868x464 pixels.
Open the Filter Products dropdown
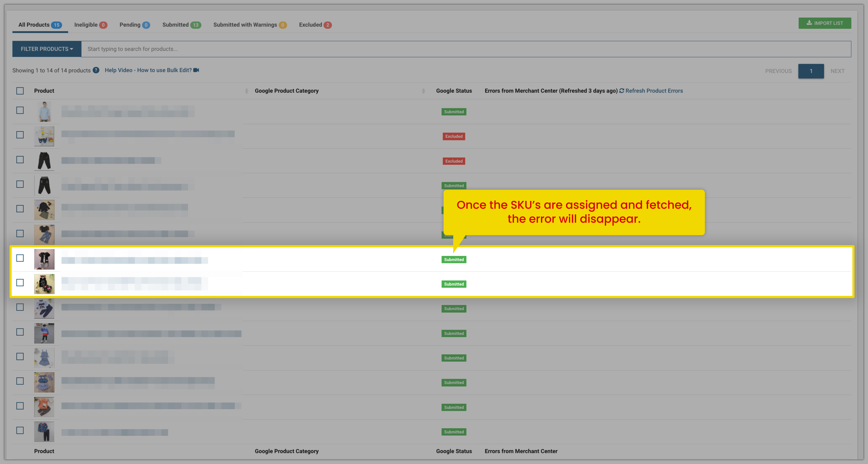tap(47, 49)
